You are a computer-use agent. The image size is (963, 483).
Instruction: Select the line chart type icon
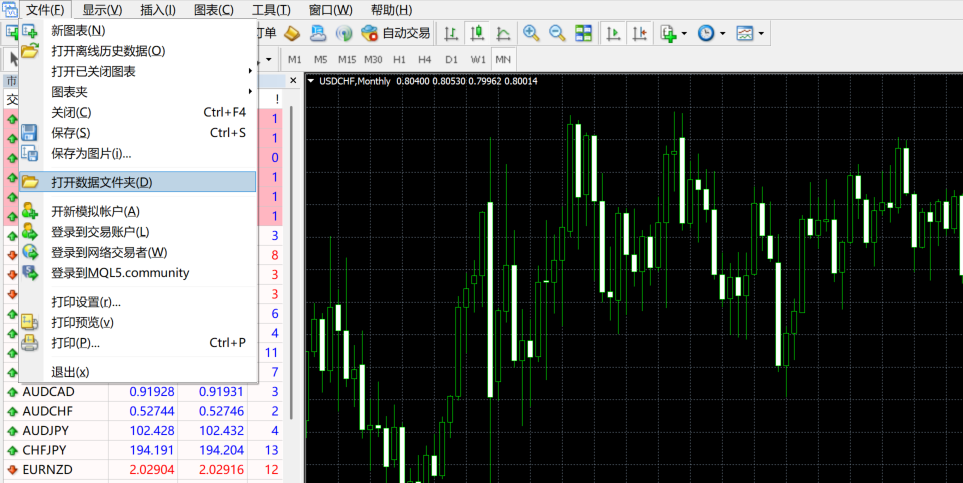pyautogui.click(x=503, y=33)
